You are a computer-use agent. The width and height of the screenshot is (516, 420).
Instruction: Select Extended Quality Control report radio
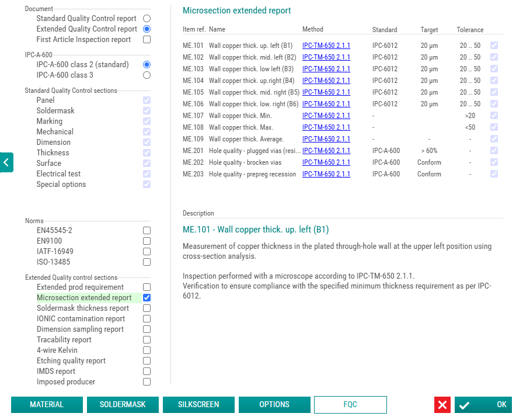pyautogui.click(x=147, y=29)
